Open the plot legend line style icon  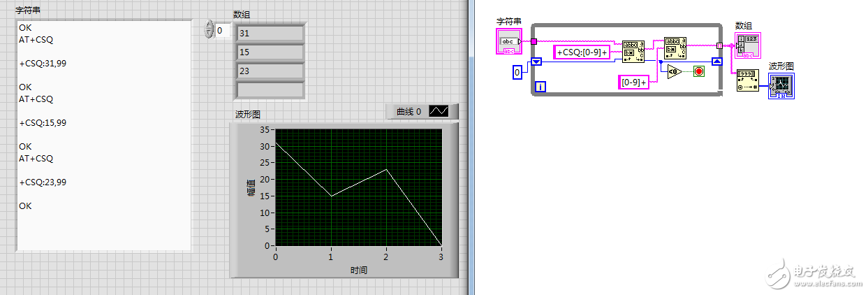point(439,111)
